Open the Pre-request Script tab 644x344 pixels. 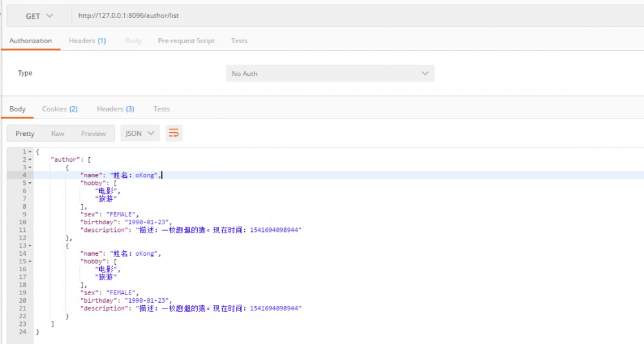click(x=186, y=41)
